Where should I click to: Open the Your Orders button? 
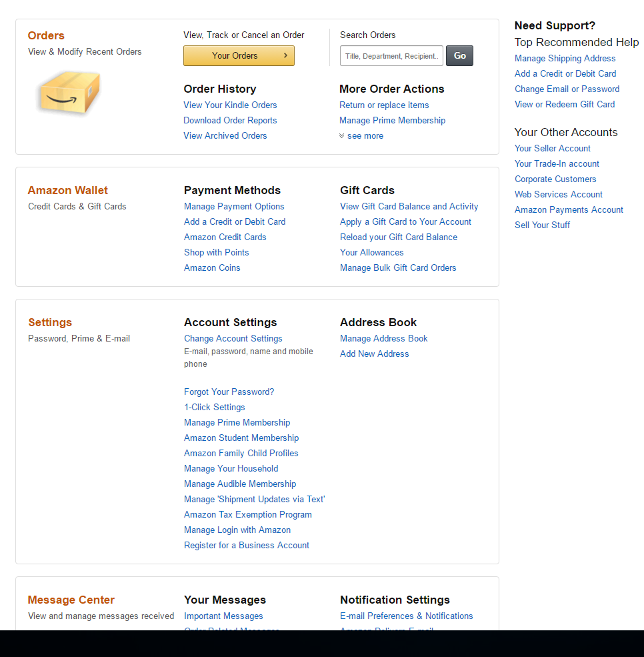point(239,56)
